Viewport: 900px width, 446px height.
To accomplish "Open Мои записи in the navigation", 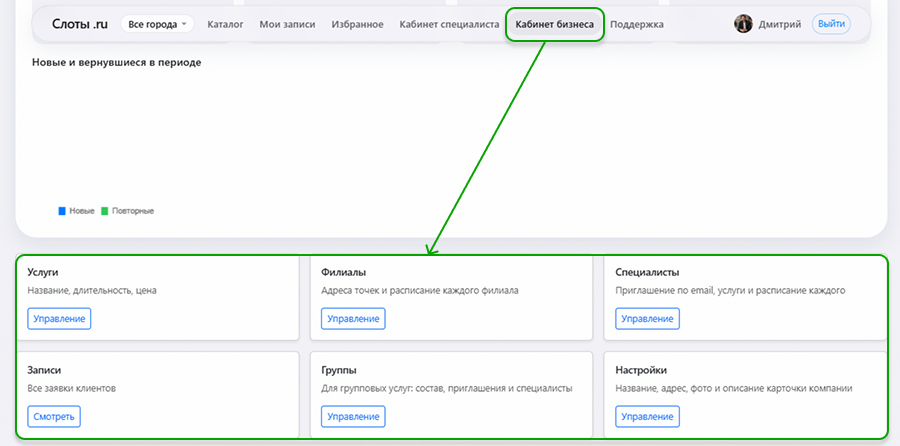I will tap(287, 24).
